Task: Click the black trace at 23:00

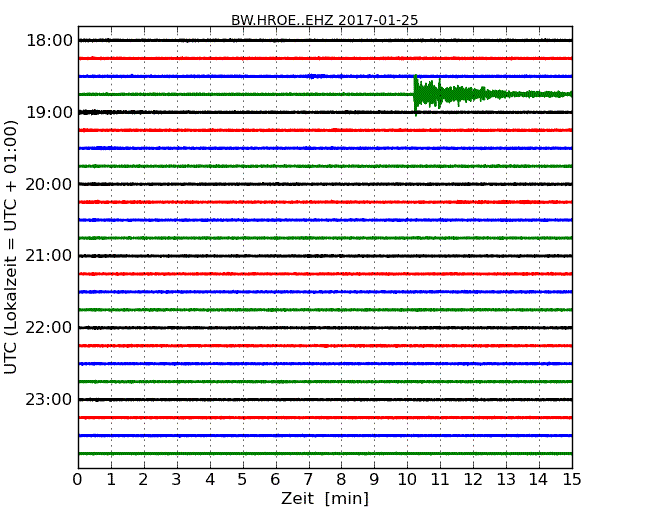Action: point(325,399)
